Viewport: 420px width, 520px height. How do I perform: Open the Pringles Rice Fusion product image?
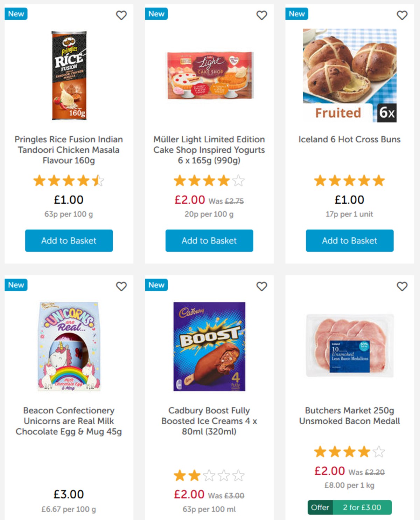pyautogui.click(x=69, y=75)
